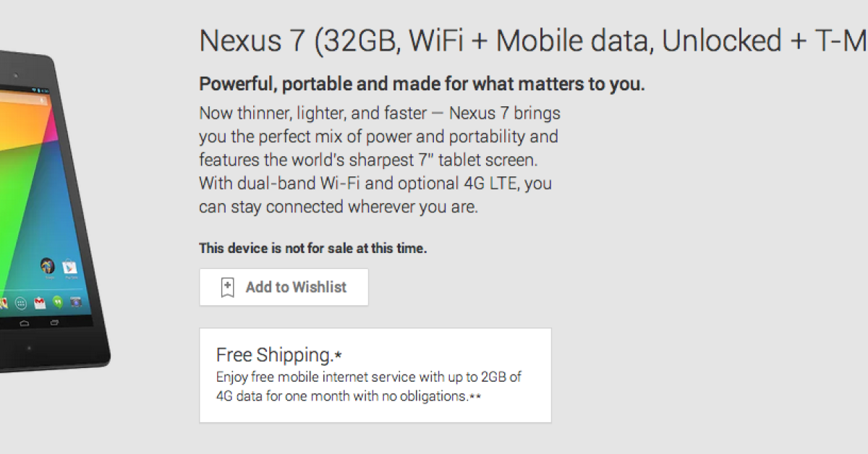Click the product description paragraph about Nexus 7
The width and height of the screenshot is (868, 454).
point(379,160)
